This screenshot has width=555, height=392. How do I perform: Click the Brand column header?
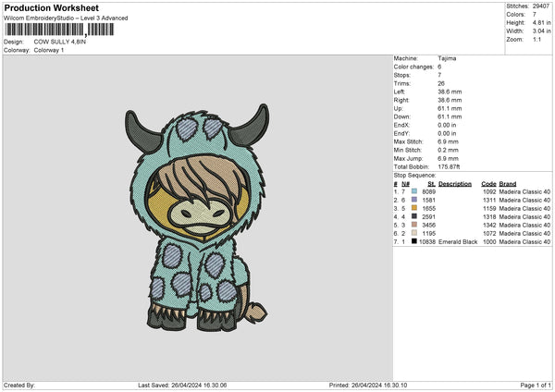pyautogui.click(x=508, y=184)
